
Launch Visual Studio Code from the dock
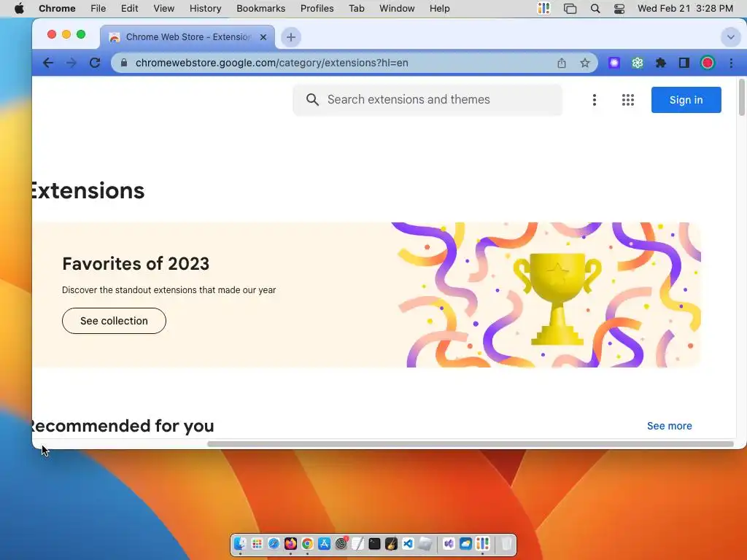[409, 543]
